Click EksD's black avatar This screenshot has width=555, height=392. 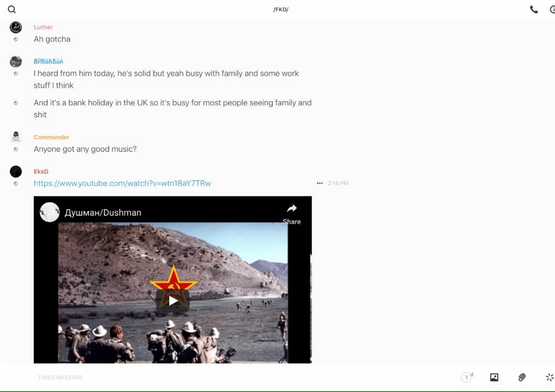coord(16,171)
